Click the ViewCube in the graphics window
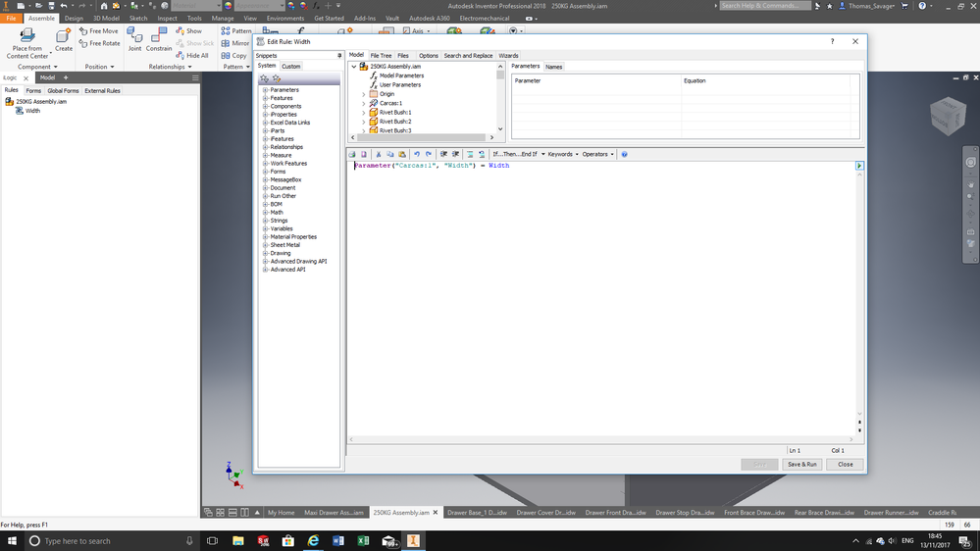 tap(949, 115)
